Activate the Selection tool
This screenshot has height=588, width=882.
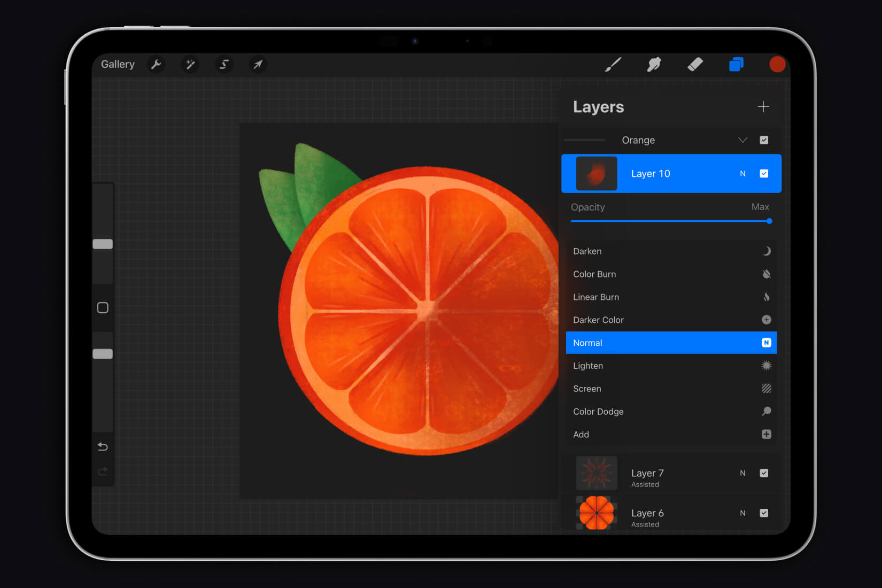coord(224,65)
